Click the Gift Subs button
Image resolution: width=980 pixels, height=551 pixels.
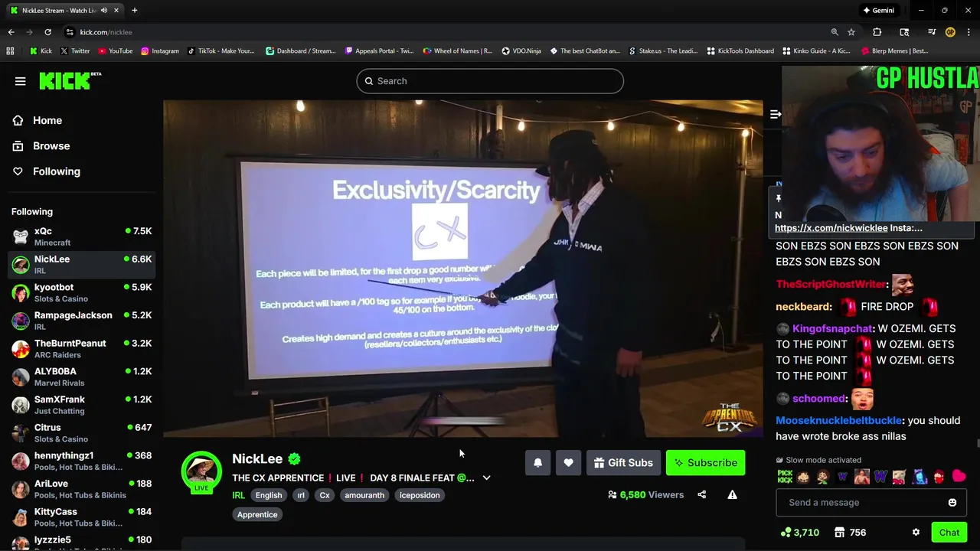point(624,463)
